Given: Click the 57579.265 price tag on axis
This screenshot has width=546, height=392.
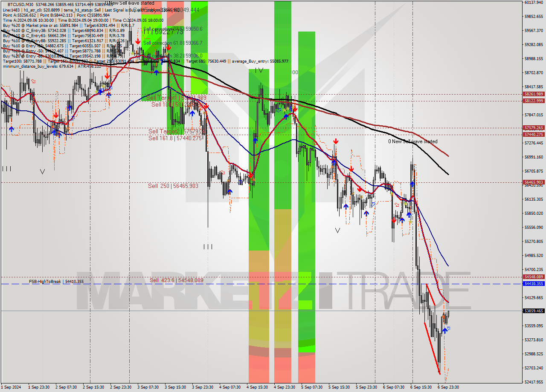Looking at the screenshot, I should tap(534, 128).
